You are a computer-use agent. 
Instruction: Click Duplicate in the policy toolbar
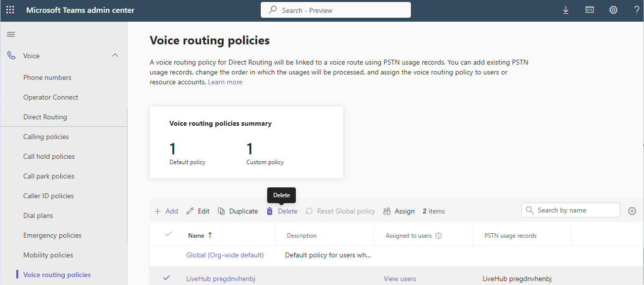[238, 211]
